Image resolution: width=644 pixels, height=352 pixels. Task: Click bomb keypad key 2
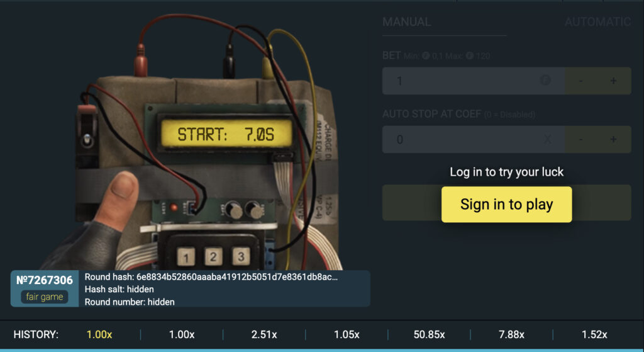213,256
